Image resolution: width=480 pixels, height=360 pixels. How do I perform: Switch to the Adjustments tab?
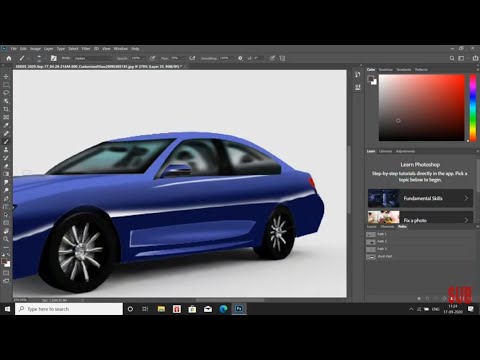[405, 151]
